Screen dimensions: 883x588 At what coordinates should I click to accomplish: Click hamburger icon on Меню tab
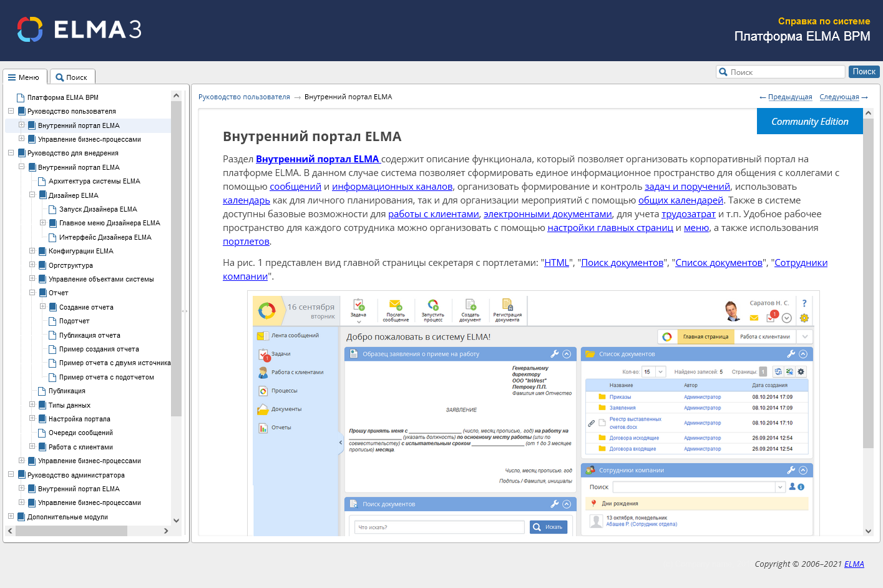(12, 77)
